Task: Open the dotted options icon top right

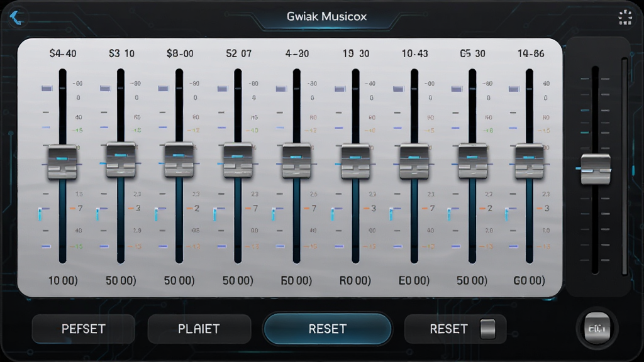Action: pos(625,17)
